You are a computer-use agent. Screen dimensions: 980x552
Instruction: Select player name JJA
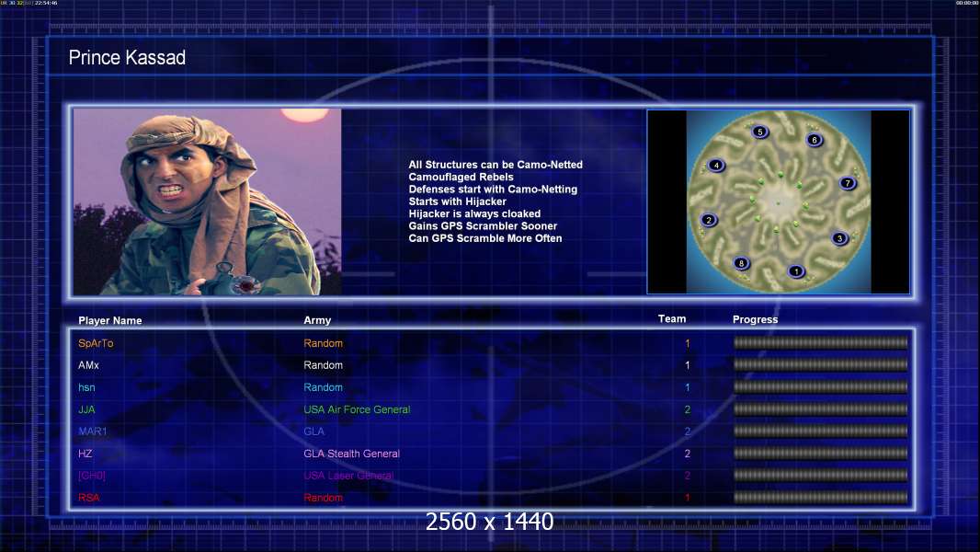pyautogui.click(x=86, y=409)
